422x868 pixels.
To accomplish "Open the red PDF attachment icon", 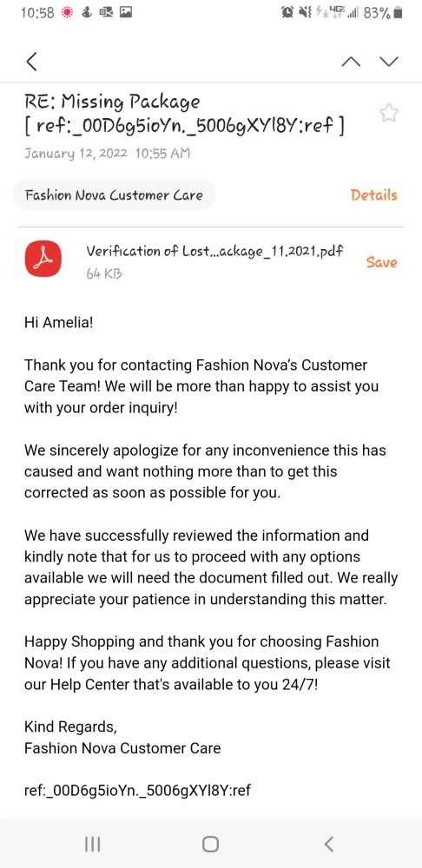I will click(43, 259).
